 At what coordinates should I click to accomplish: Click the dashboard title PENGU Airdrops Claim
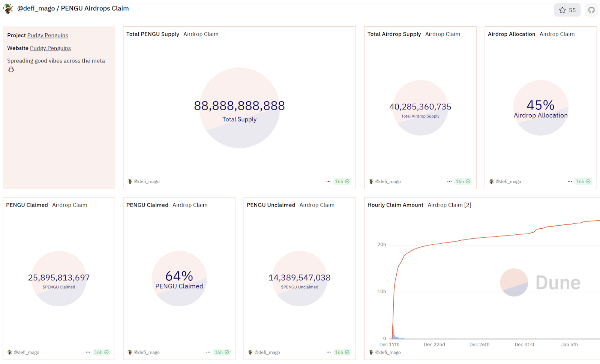click(x=95, y=8)
